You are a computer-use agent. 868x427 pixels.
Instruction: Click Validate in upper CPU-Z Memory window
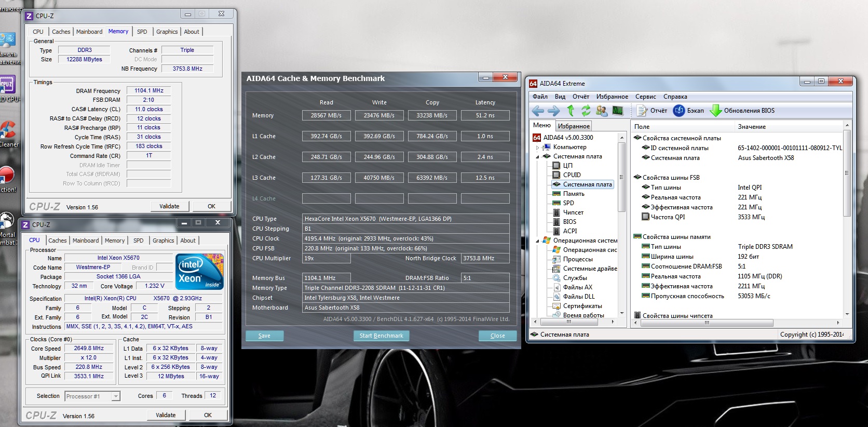(169, 206)
